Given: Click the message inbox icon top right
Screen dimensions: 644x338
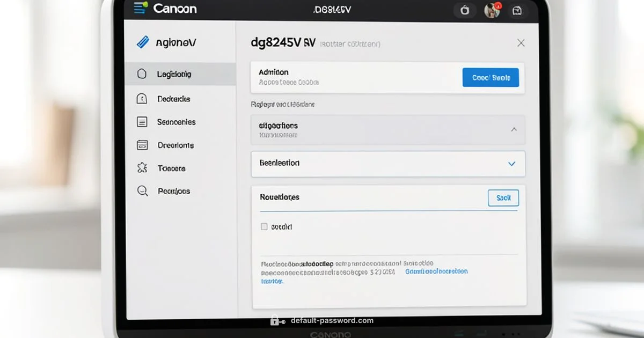Looking at the screenshot, I should [x=517, y=10].
